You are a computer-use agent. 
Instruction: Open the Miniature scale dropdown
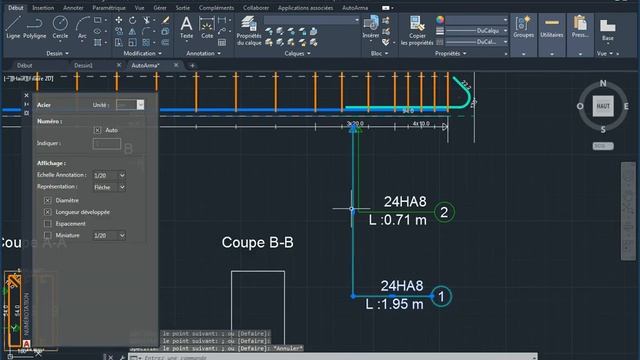(109, 236)
